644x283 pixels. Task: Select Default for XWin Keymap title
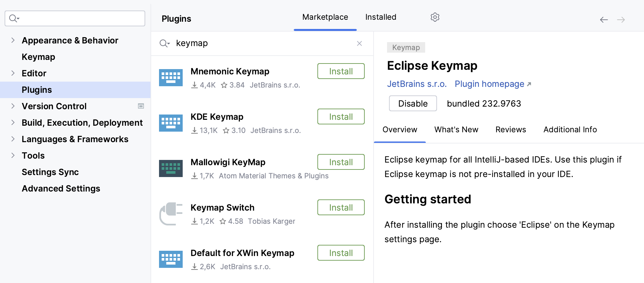tap(242, 253)
